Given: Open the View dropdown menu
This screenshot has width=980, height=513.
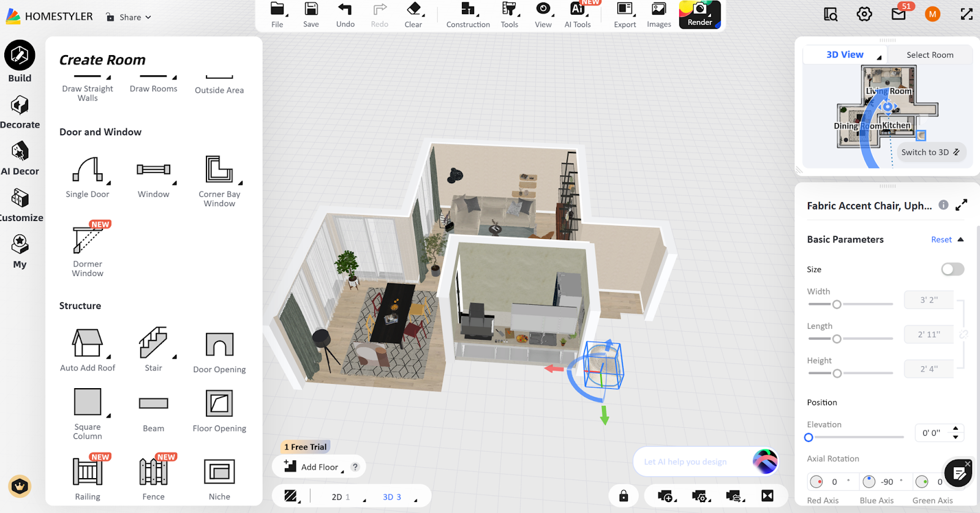Looking at the screenshot, I should tap(543, 15).
